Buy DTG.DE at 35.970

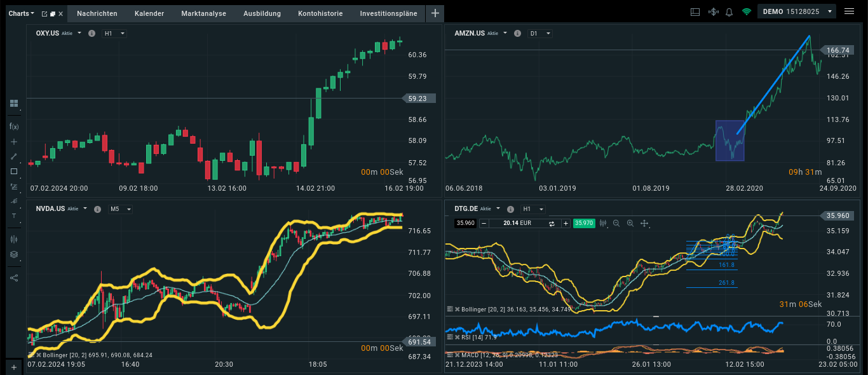(x=583, y=223)
